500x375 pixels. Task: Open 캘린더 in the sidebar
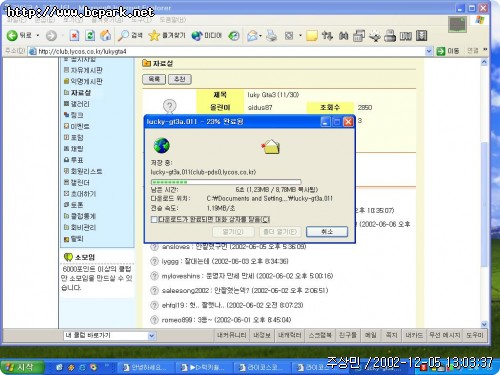[80, 182]
